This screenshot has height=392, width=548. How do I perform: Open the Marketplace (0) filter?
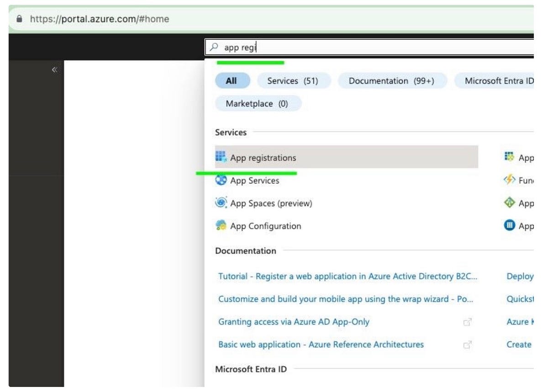tap(258, 103)
